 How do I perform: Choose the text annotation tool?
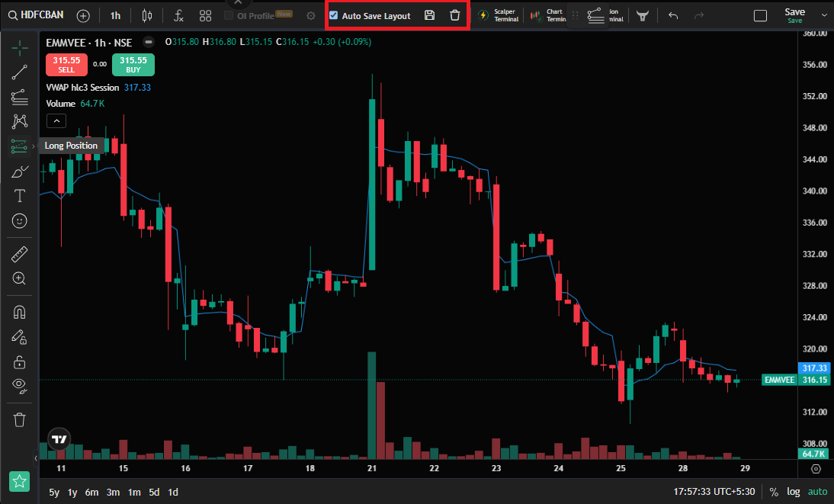click(20, 196)
